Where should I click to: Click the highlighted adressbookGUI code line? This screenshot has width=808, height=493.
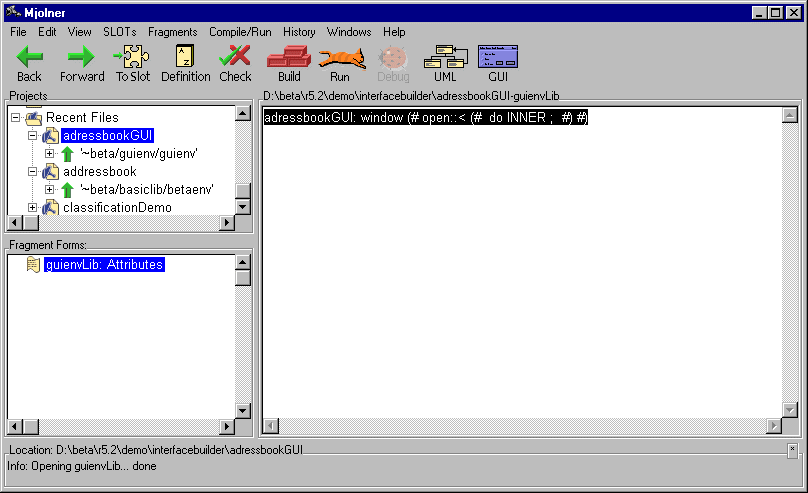[425, 118]
